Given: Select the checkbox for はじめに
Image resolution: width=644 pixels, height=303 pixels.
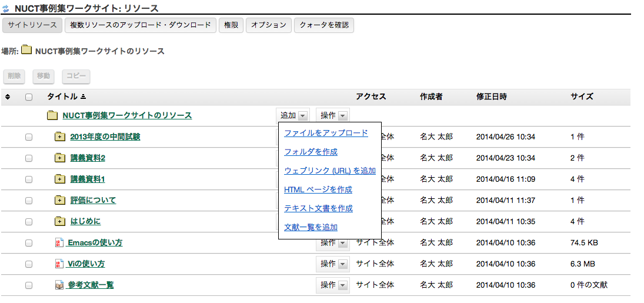Looking at the screenshot, I should click(29, 222).
